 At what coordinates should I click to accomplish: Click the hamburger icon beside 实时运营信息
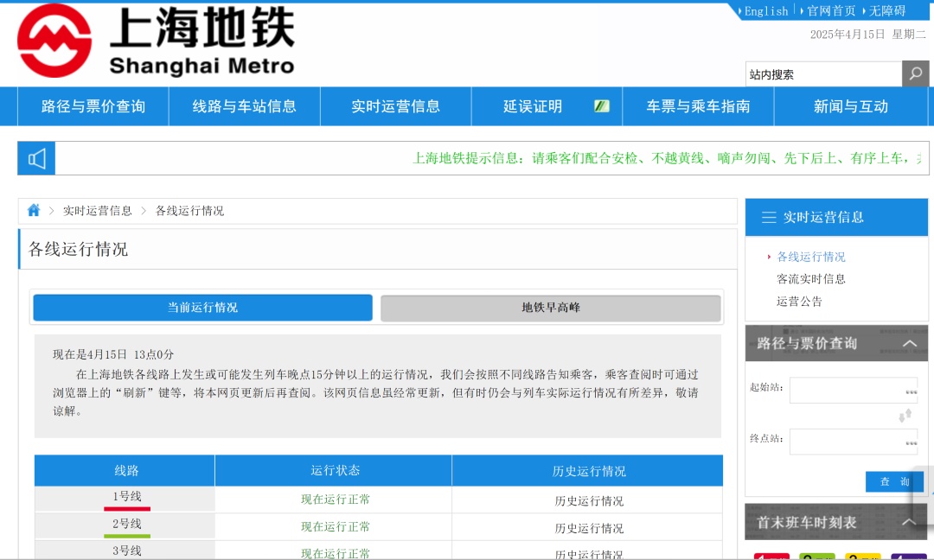[x=768, y=218]
